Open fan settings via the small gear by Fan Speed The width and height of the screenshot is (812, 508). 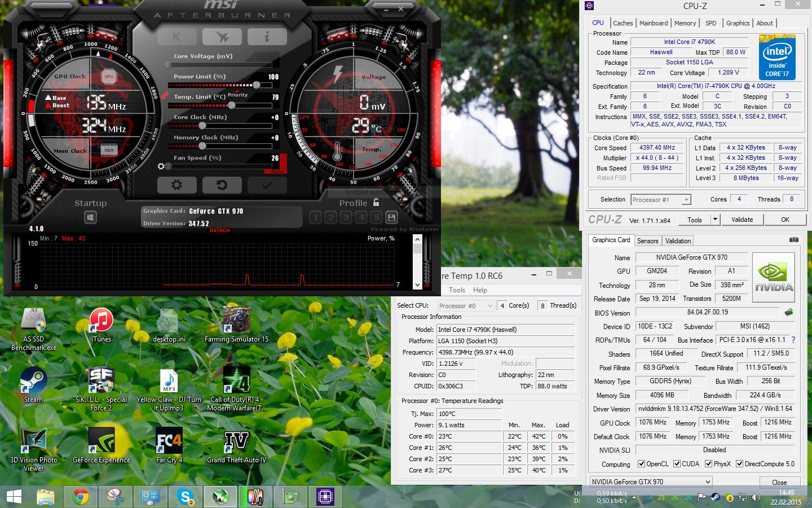click(161, 167)
